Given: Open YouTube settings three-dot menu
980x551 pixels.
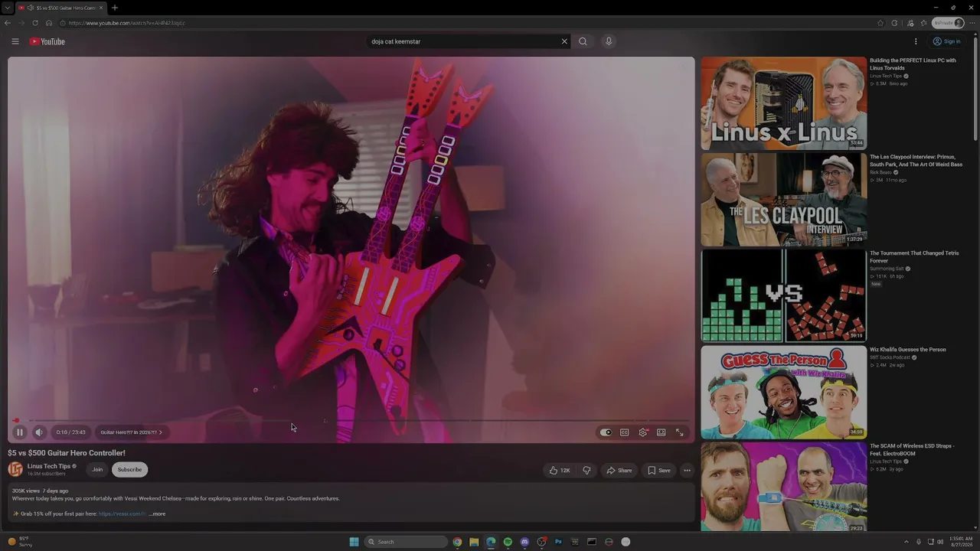Looking at the screenshot, I should coord(916,41).
